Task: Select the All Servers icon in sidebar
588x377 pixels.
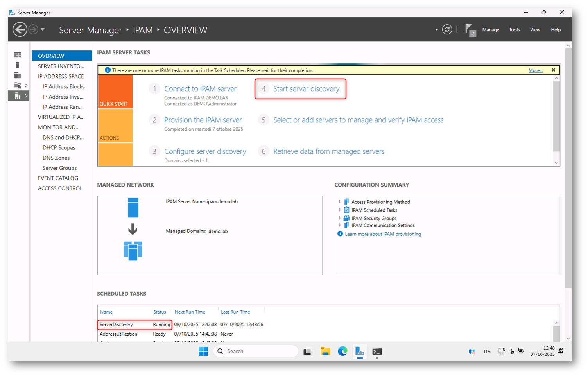Action: [x=18, y=75]
